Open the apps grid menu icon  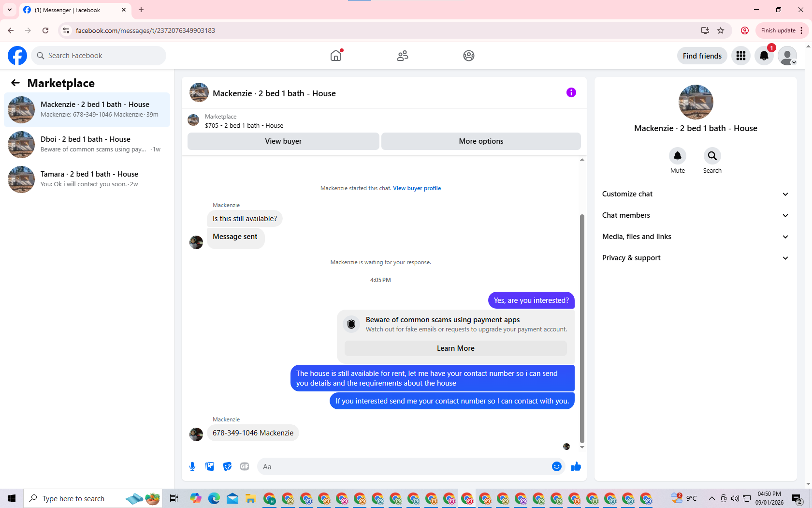(741, 56)
